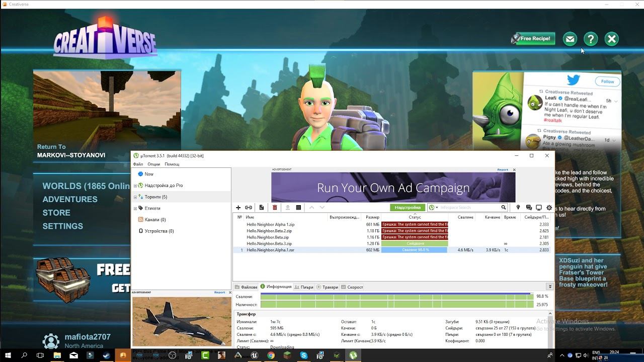The width and height of the screenshot is (644, 362).
Task: Open Windows taskbar search
Action: (24, 355)
